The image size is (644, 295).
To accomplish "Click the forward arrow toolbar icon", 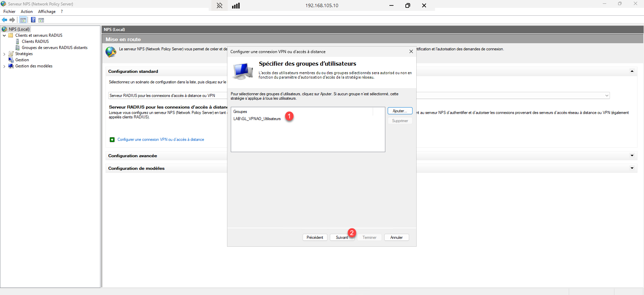I will click(x=12, y=20).
